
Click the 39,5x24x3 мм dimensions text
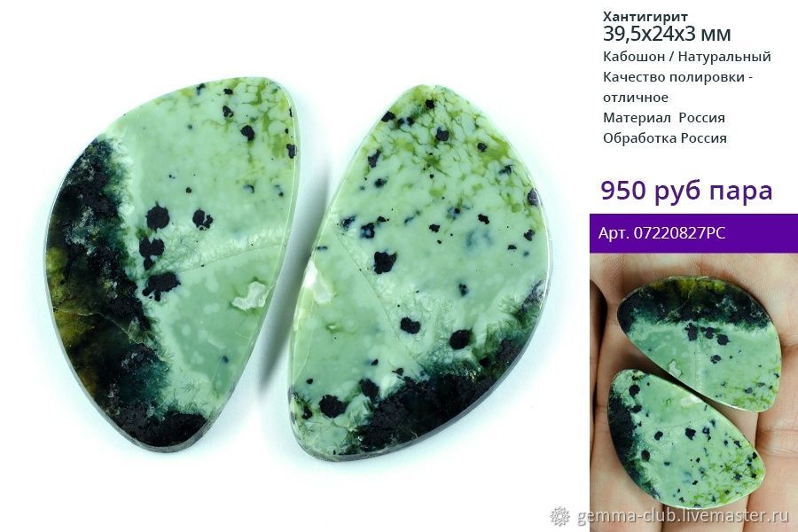(x=667, y=34)
